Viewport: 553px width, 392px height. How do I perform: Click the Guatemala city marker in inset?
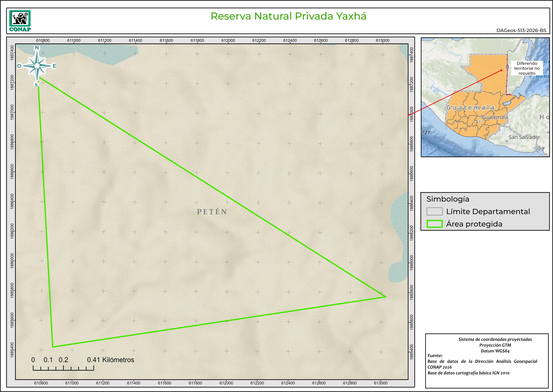point(480,121)
